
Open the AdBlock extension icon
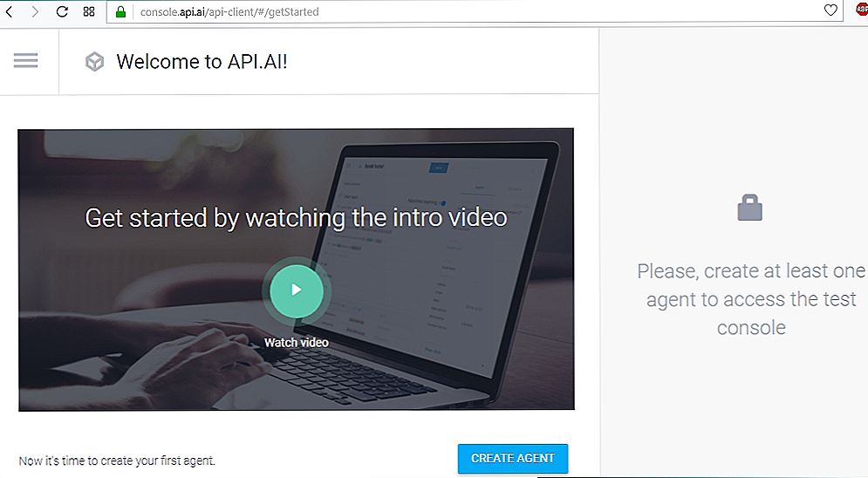(x=862, y=10)
